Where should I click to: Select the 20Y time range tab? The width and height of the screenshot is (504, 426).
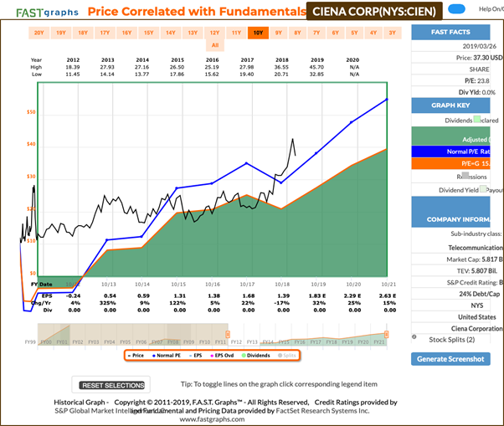pos(39,33)
